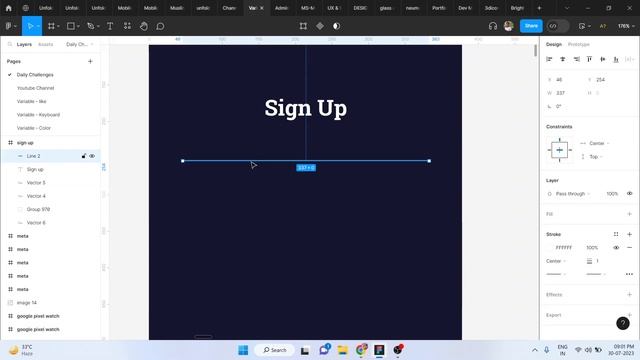This screenshot has width=640, height=360.
Task: Switch to the Layers tab
Action: point(24,44)
